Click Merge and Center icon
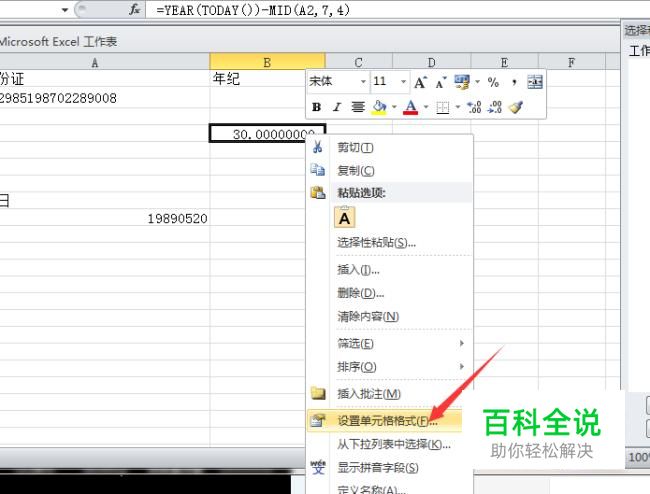Image resolution: width=650 pixels, height=494 pixels. 535,82
